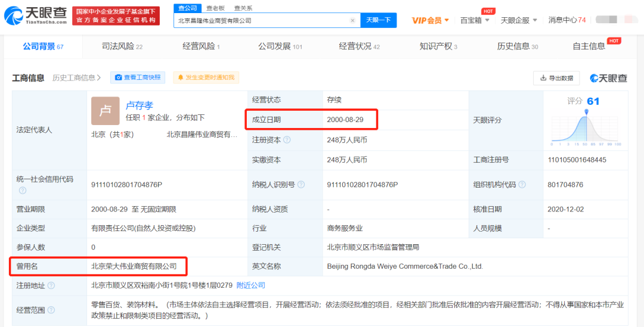Select 营业期限 value 2000-08-29 至 无固定期限

point(134,209)
